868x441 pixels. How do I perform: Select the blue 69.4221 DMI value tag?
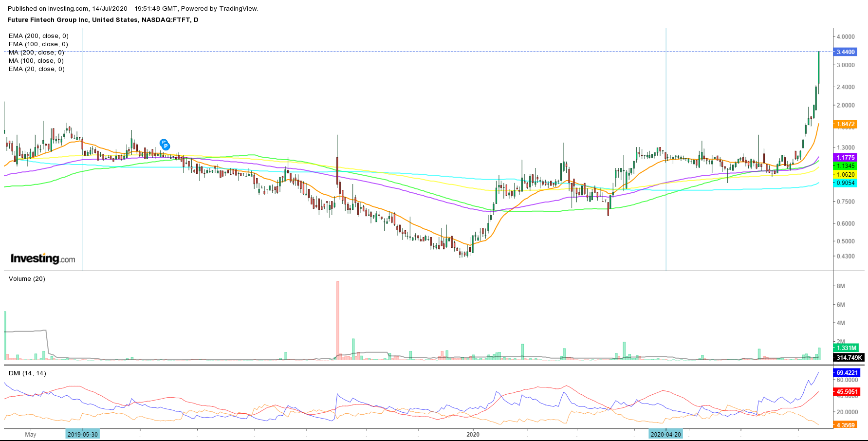(x=847, y=372)
